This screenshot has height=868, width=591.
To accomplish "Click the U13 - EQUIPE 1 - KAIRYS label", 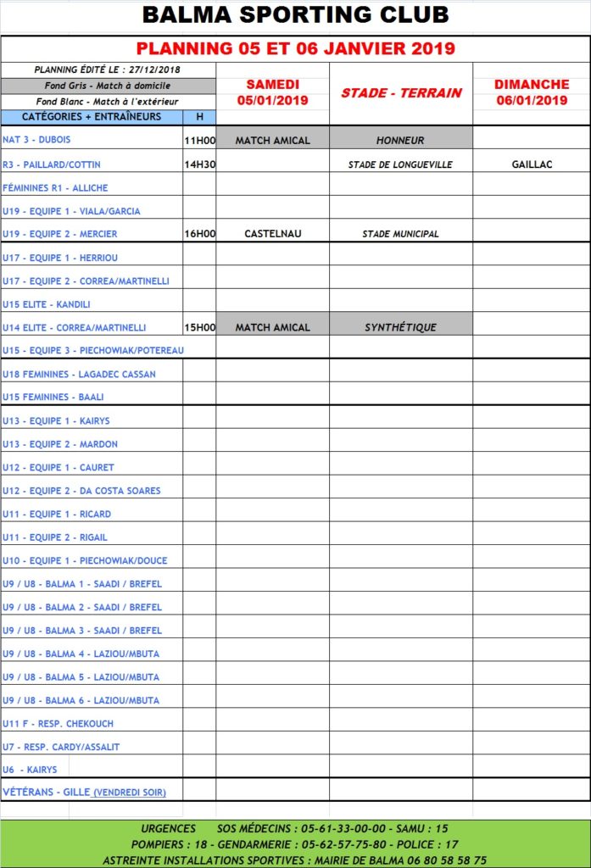I will pos(56,421).
